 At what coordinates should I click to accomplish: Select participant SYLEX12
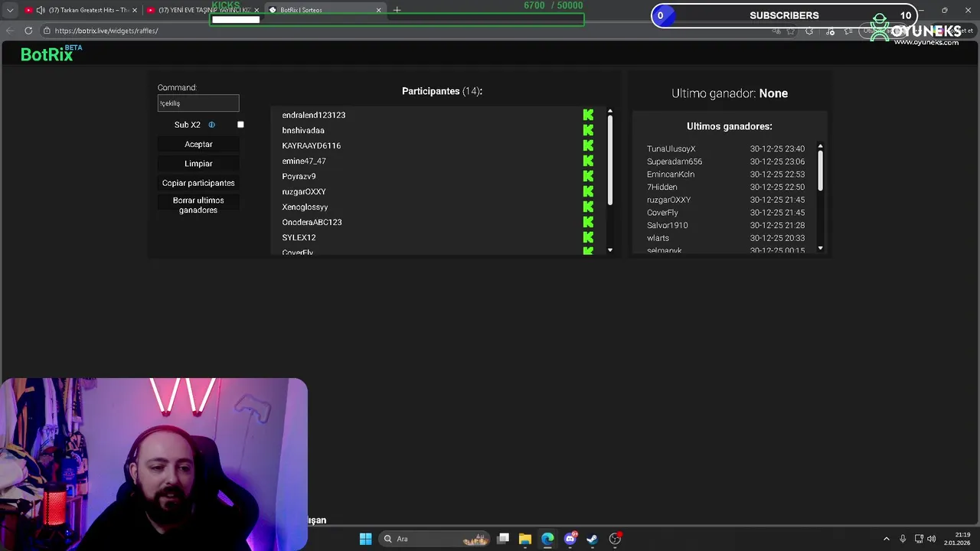pos(299,237)
